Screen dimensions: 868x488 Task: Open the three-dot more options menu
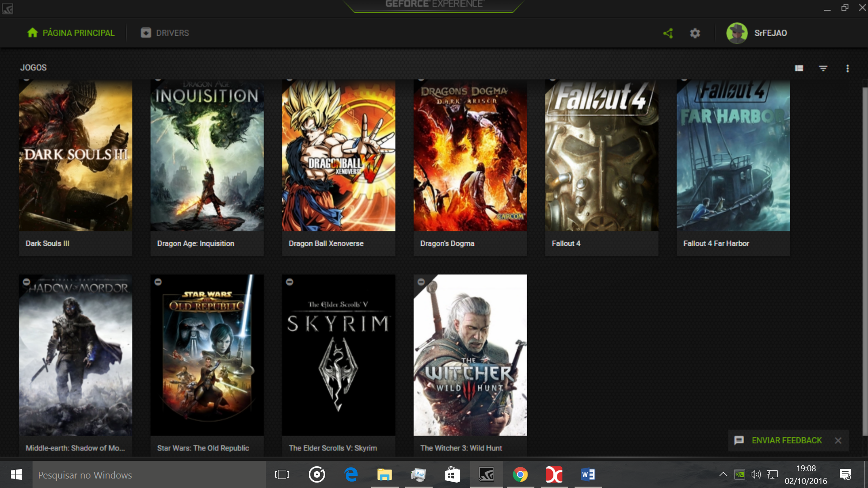point(848,68)
